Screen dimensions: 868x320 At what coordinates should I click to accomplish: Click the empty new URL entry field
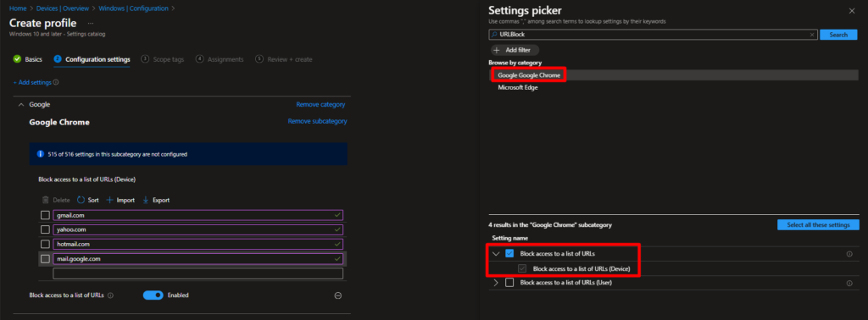(198, 273)
